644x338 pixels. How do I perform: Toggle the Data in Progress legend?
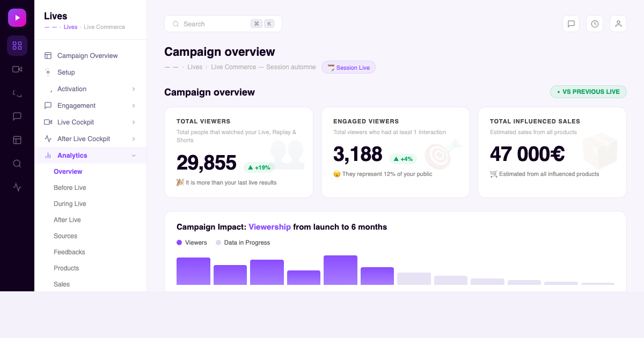243,243
